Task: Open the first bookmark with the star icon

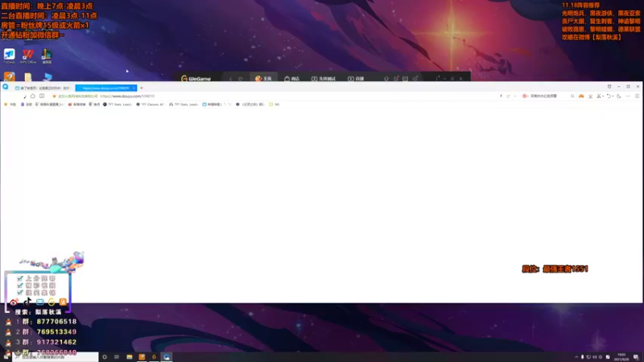Action: coord(10,105)
